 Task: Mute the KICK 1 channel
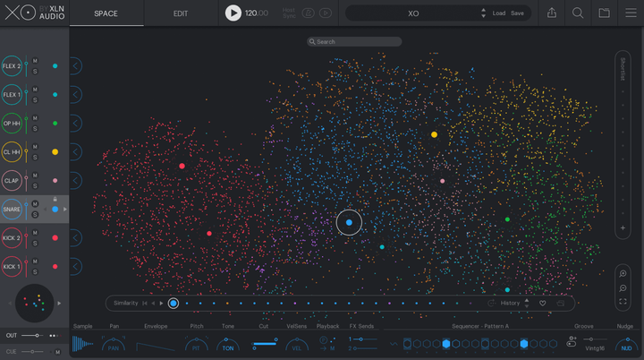(x=35, y=261)
